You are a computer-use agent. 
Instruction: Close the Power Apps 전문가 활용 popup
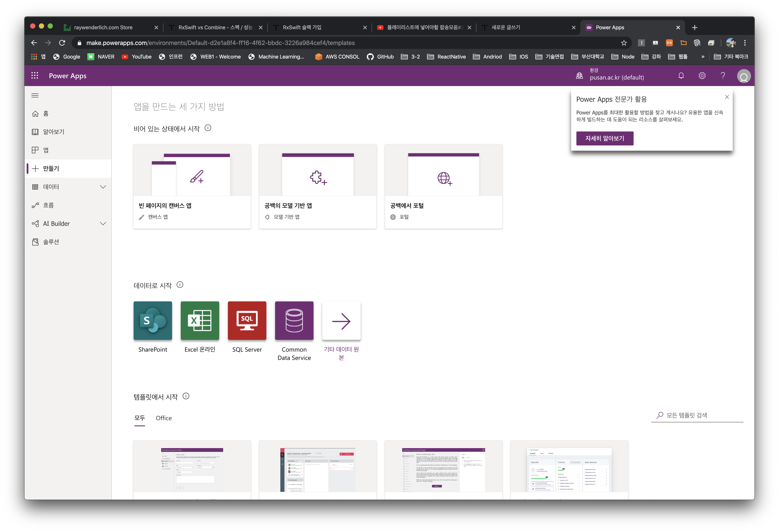click(x=727, y=97)
